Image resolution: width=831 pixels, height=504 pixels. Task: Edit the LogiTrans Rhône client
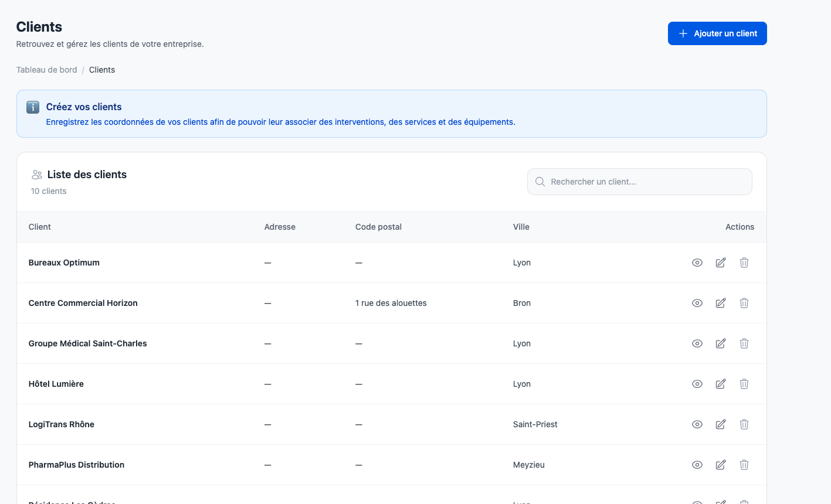coord(721,424)
